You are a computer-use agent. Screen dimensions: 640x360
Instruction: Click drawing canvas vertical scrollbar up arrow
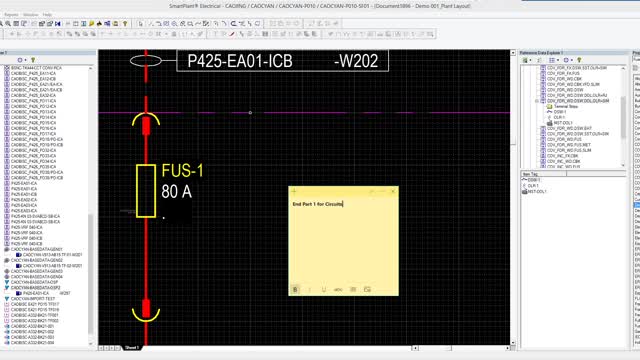pos(513,53)
